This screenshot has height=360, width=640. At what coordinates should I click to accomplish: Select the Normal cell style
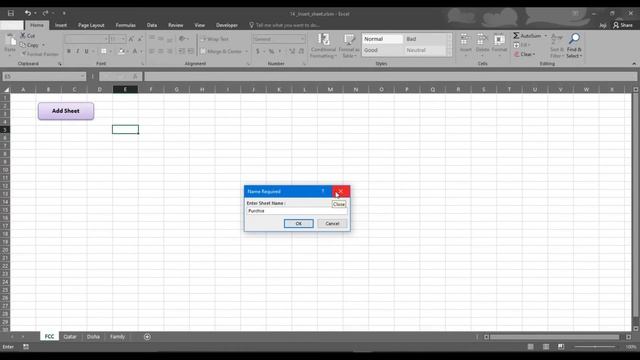(382, 39)
